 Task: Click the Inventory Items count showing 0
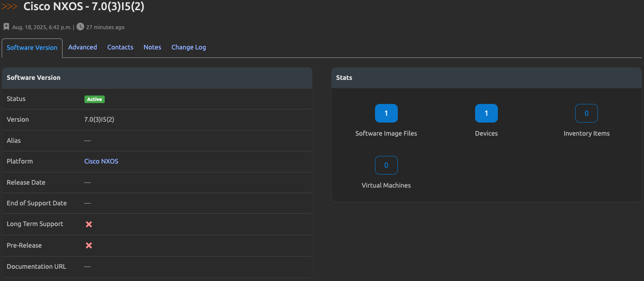tap(586, 113)
